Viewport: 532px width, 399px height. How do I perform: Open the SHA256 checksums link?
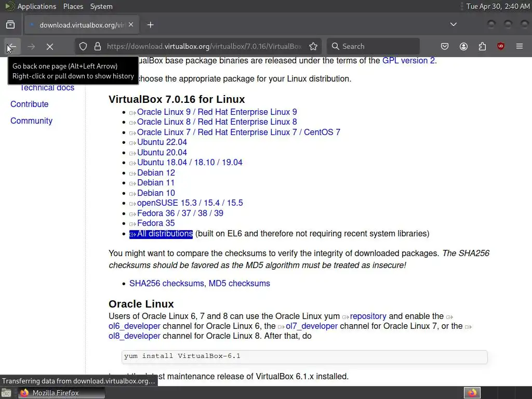click(x=167, y=283)
